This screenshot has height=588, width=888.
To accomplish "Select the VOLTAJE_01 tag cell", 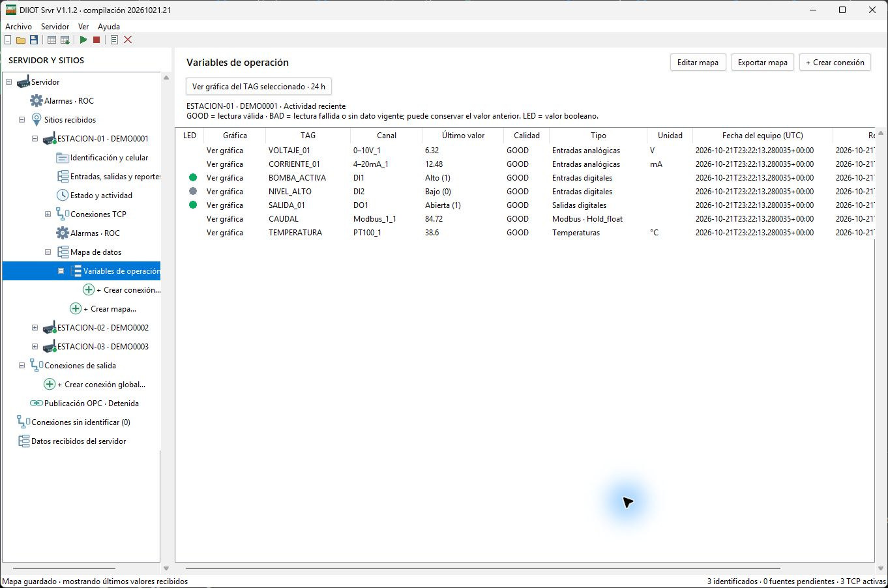I will click(289, 151).
